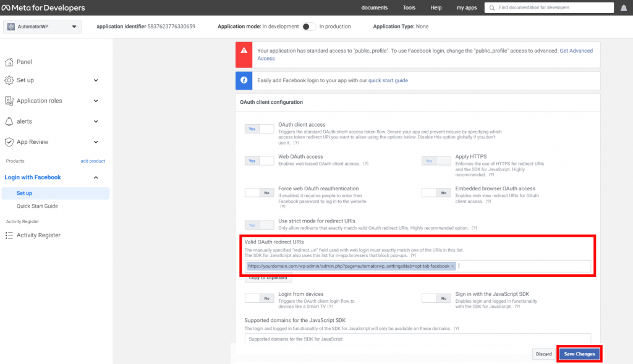
Task: Toggle strict mode for redirect URIs
Action: [x=259, y=225]
